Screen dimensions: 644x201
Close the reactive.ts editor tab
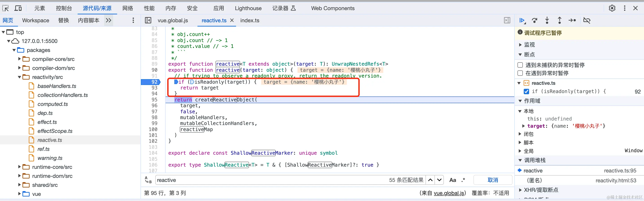pos(232,20)
